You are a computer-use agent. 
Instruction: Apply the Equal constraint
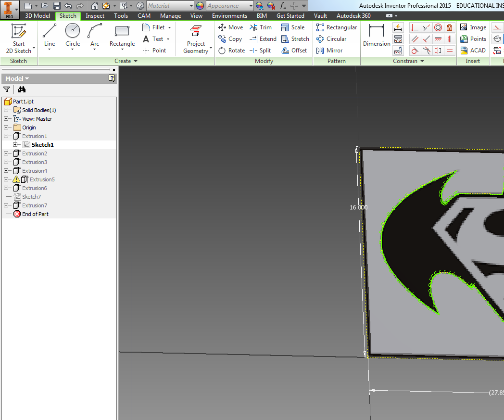tap(449, 51)
